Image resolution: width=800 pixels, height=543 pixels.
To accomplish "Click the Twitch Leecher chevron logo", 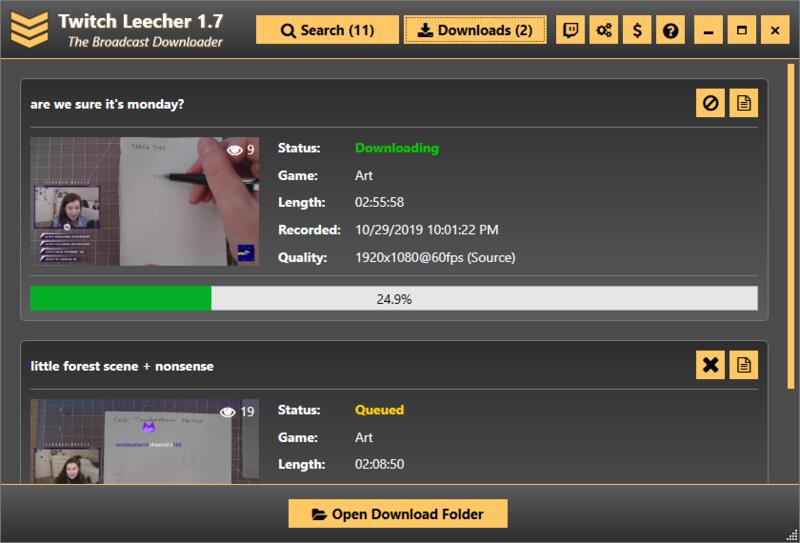I will [30, 29].
